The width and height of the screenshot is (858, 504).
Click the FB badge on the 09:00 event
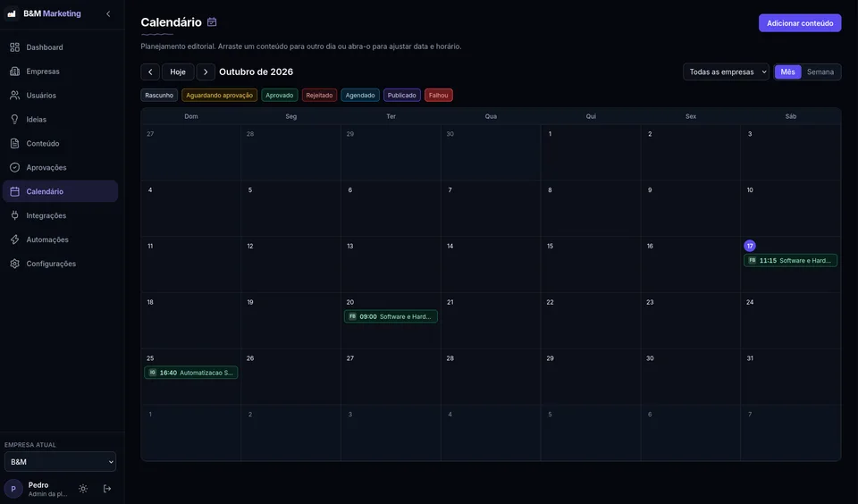352,316
